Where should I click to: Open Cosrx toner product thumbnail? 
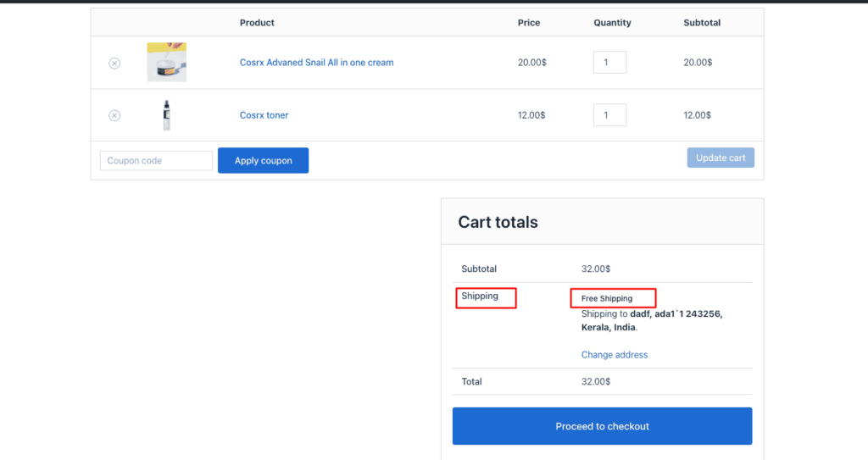point(167,115)
